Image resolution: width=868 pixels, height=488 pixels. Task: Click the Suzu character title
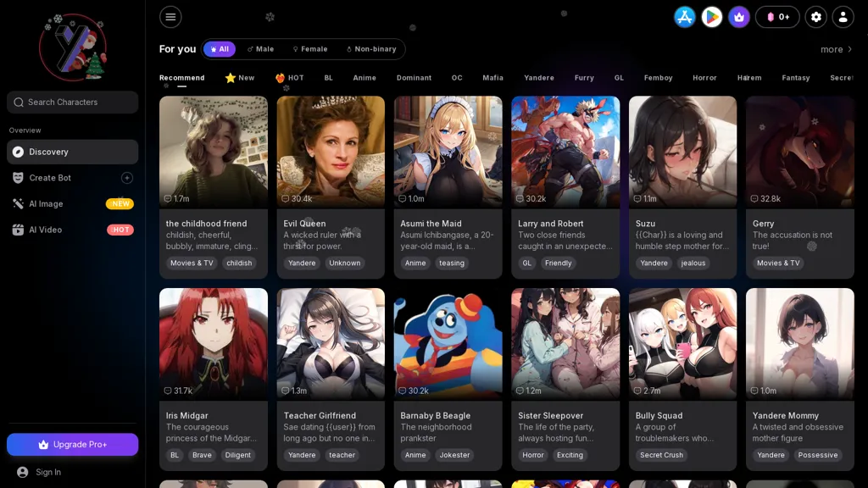(x=645, y=224)
